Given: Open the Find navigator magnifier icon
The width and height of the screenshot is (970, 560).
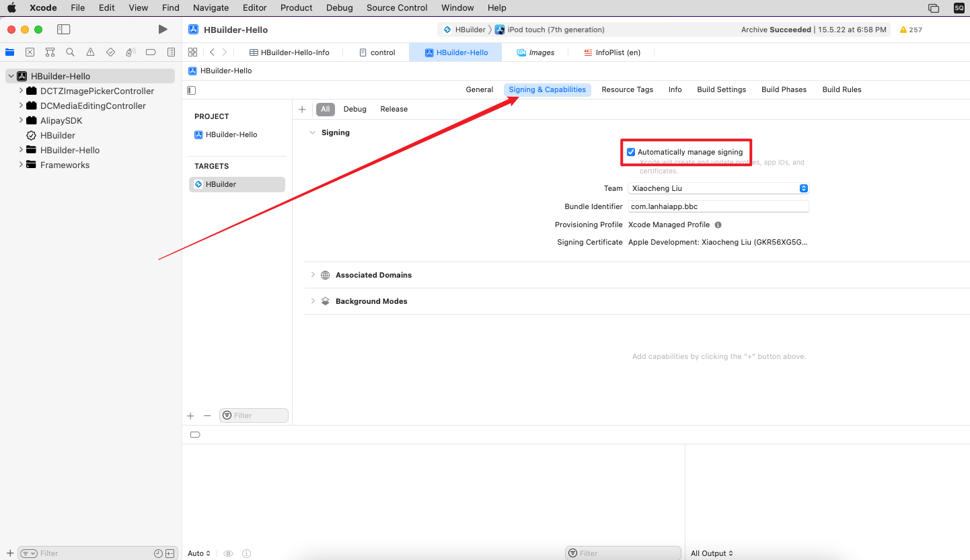Looking at the screenshot, I should [70, 52].
